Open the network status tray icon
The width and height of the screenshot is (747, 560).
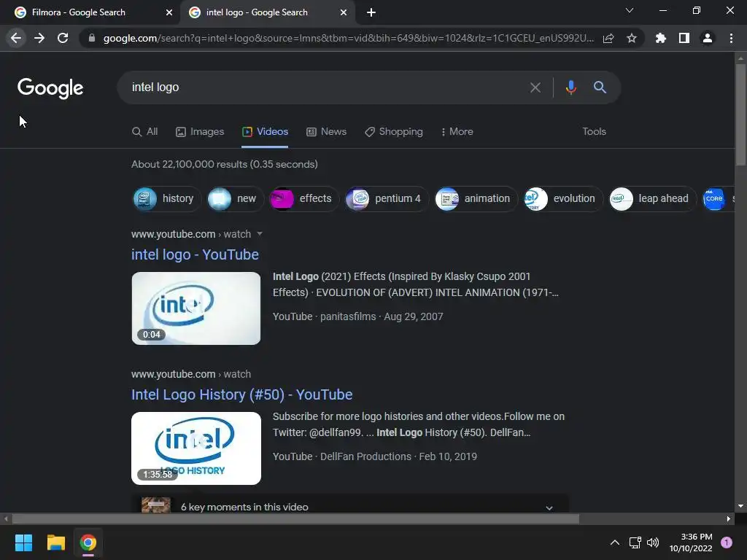635,542
